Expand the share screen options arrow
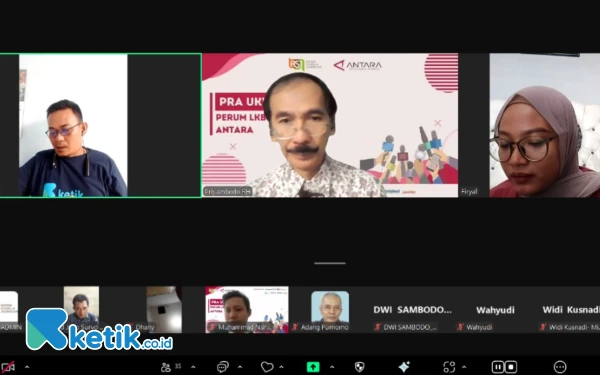This screenshot has height=375, width=600. [332, 367]
